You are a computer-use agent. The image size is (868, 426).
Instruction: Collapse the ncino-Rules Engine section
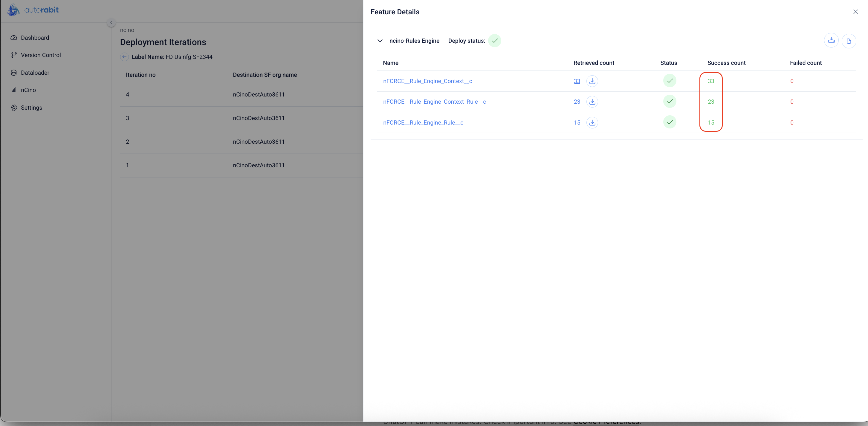pos(380,41)
